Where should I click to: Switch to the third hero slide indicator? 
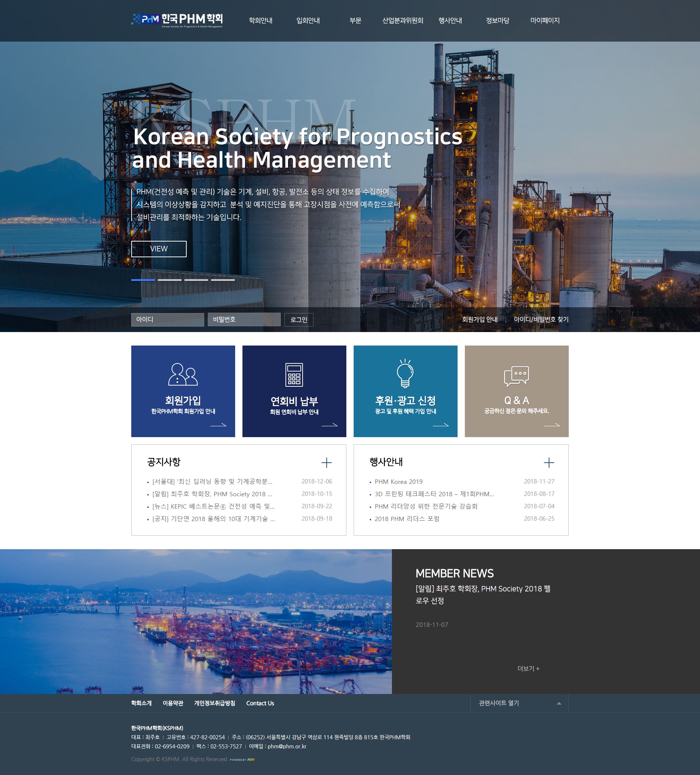(196, 280)
